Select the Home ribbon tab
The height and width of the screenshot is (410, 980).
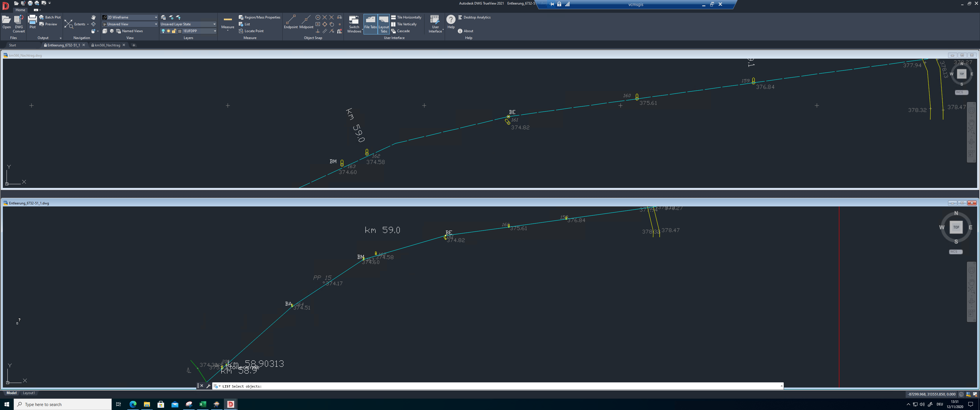coord(20,10)
